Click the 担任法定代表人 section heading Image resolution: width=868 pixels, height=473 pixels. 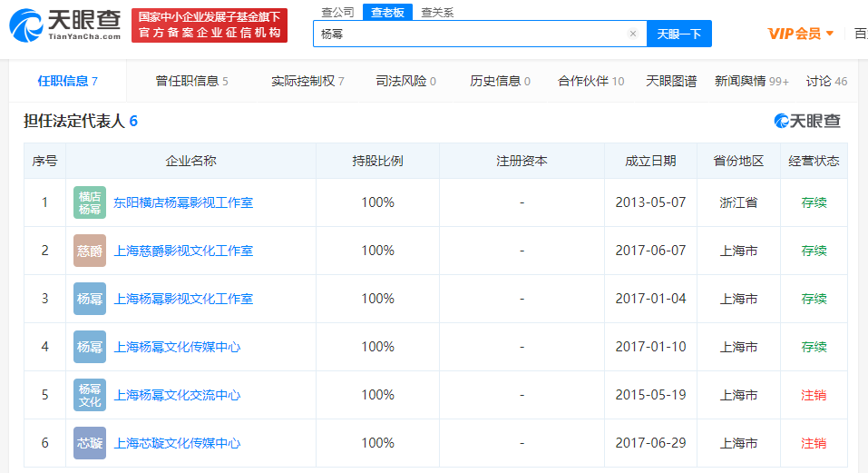coord(81,121)
